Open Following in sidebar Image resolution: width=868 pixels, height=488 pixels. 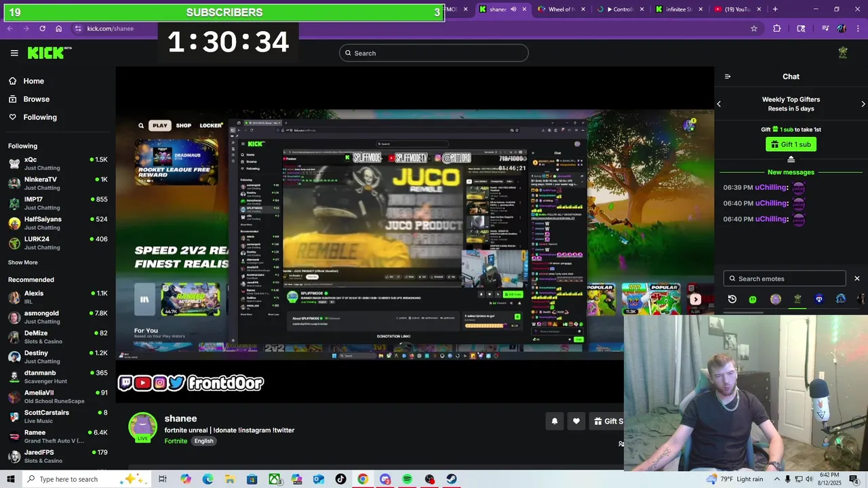33,117
